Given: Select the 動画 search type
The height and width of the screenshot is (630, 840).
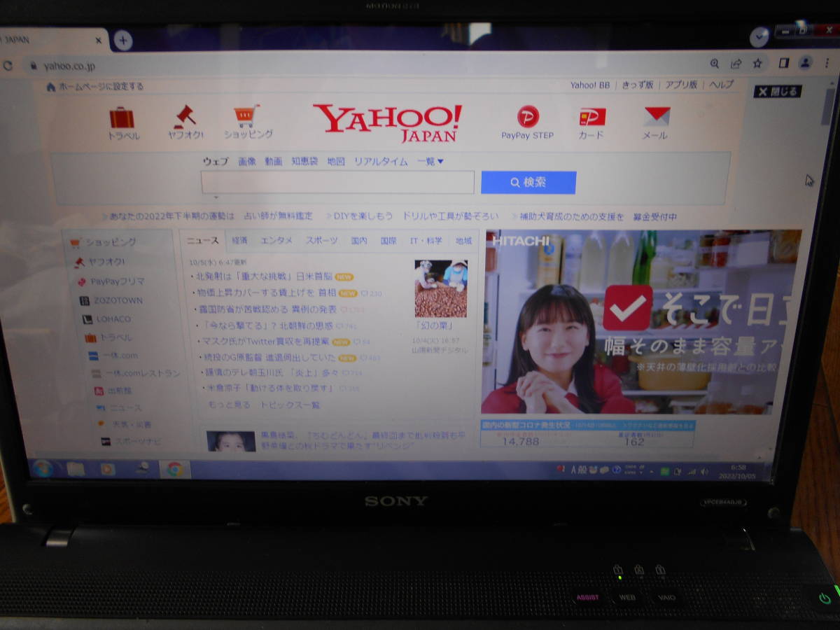Looking at the screenshot, I should point(274,162).
